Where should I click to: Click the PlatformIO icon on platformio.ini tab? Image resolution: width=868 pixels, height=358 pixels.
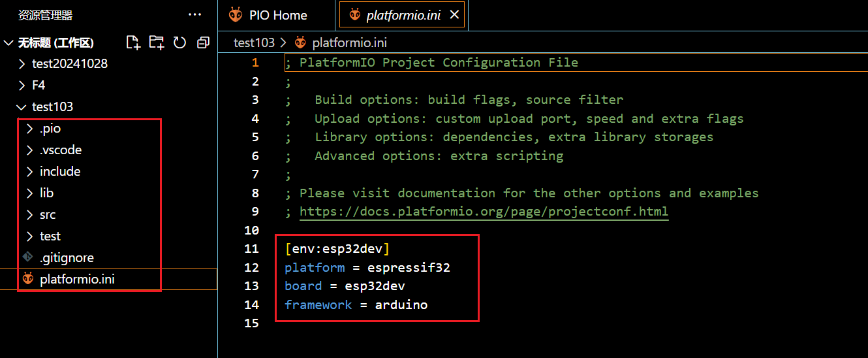click(354, 14)
